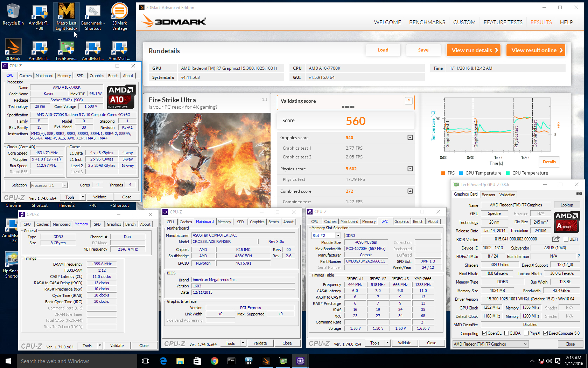This screenshot has height=368, width=588.
Task: Click the Save button in Run details
Action: pyautogui.click(x=423, y=50)
